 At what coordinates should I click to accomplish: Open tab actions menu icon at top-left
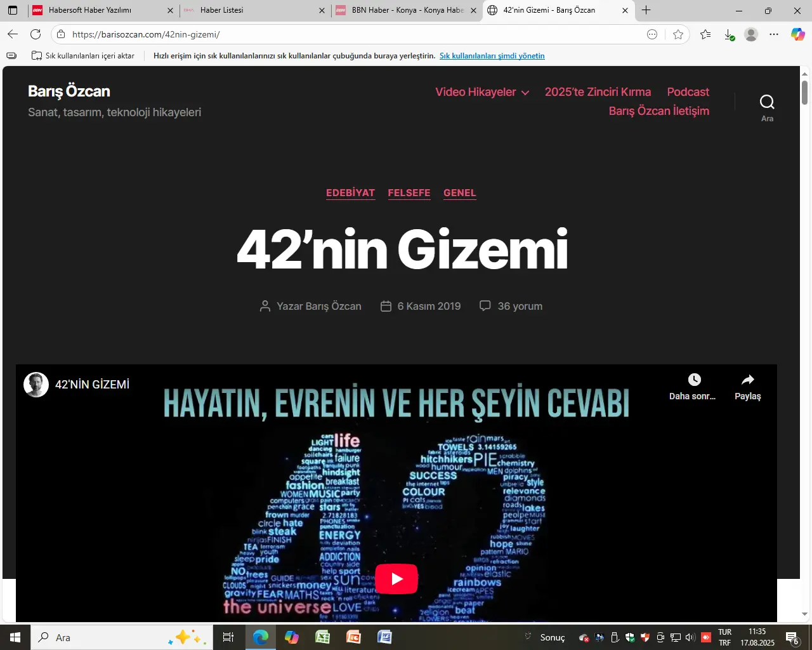[13, 10]
